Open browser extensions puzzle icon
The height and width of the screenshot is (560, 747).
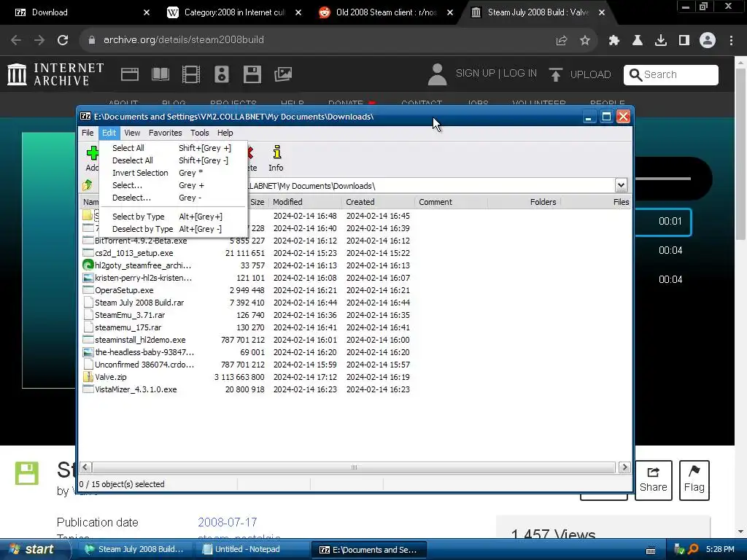(614, 41)
